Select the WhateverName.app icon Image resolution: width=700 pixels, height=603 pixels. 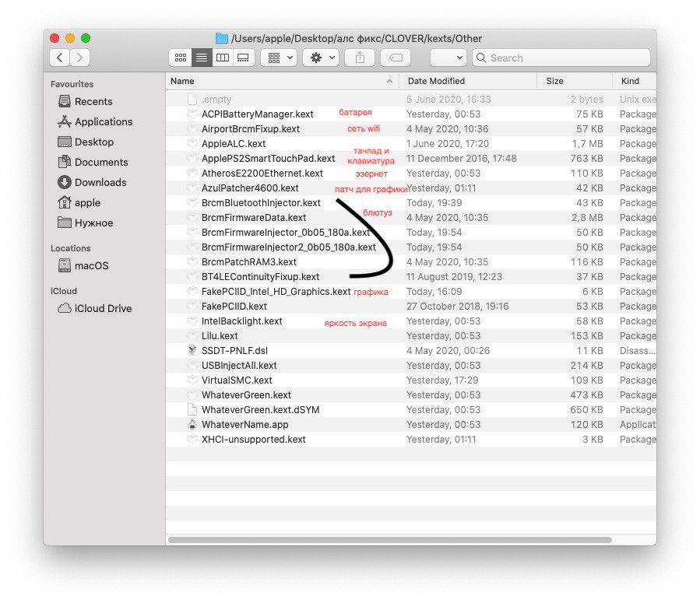pyautogui.click(x=192, y=424)
